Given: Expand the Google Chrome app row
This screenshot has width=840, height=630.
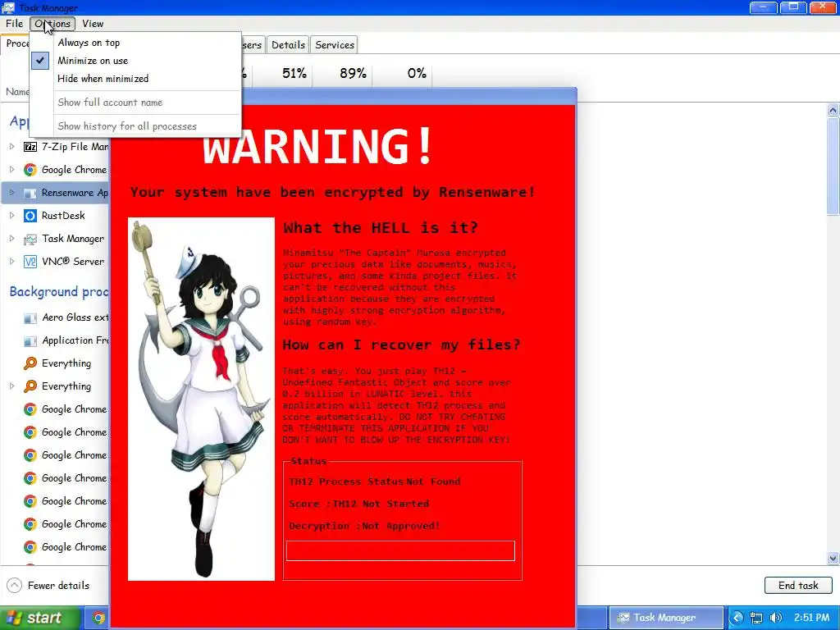Looking at the screenshot, I should [x=11, y=170].
